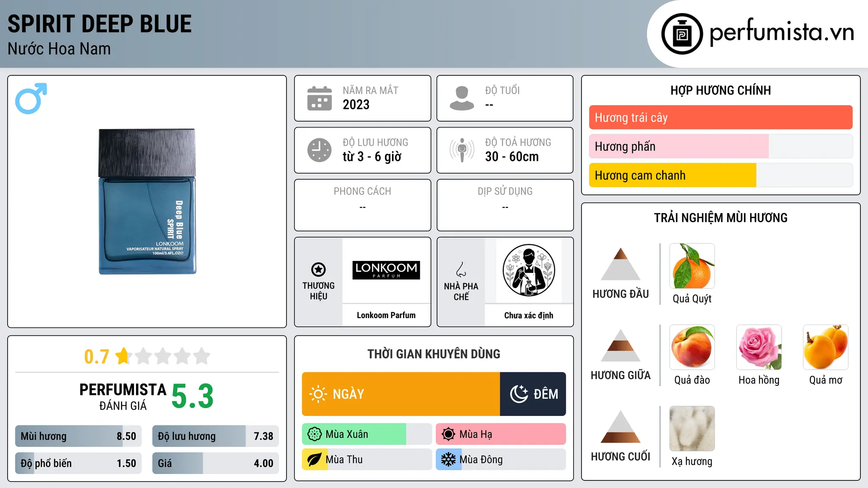868x488 pixels.
Task: Click the sun icon for Mùa Hạ
Action: click(448, 434)
